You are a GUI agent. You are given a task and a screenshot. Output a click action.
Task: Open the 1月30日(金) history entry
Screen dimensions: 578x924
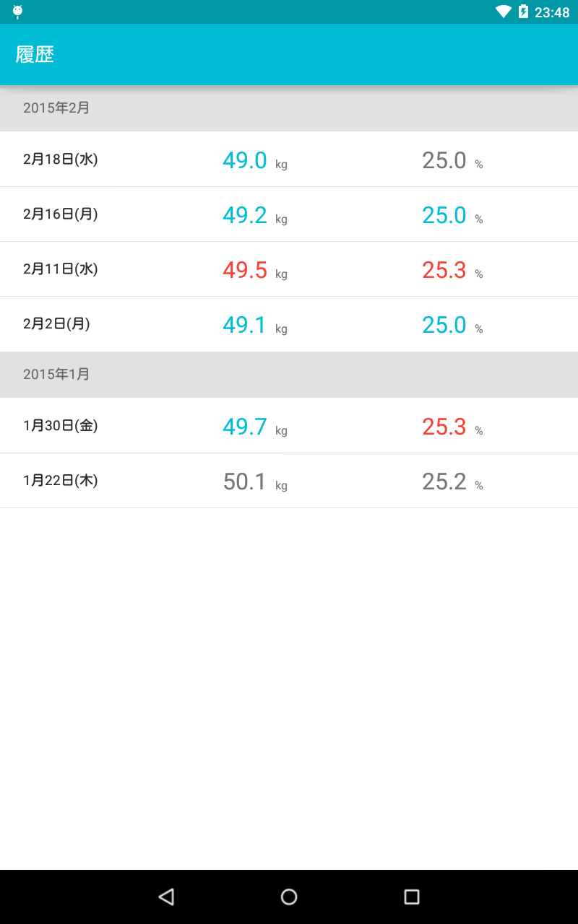click(61, 426)
